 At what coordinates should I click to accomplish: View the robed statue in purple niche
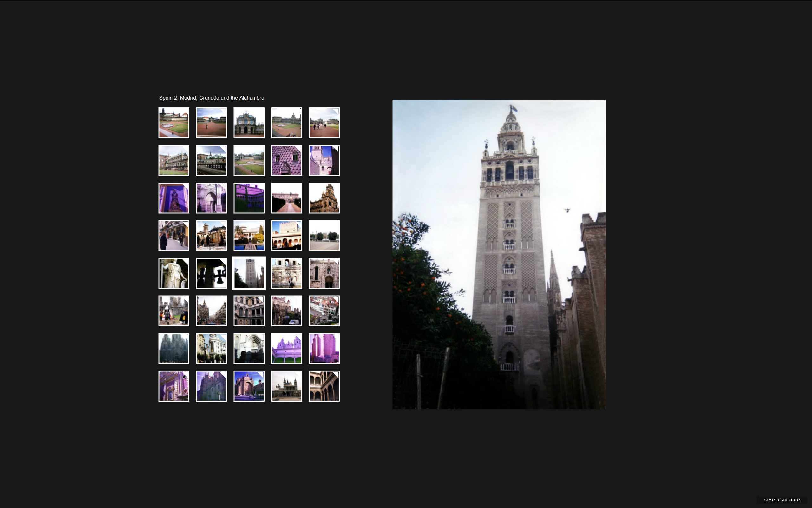pos(174,198)
